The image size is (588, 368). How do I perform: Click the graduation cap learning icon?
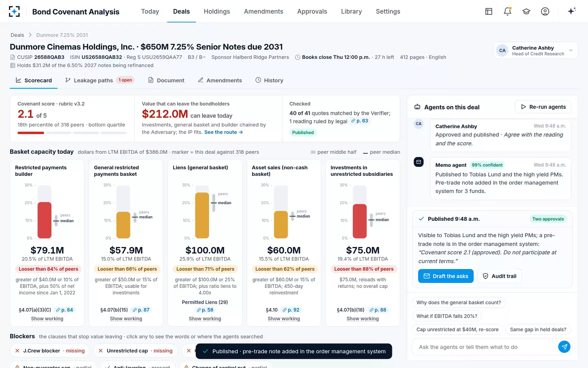[x=526, y=11]
